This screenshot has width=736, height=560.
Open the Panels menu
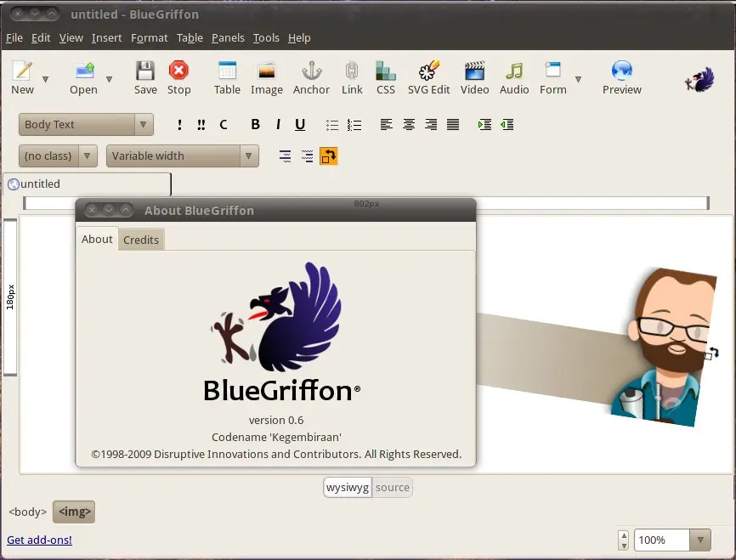click(x=228, y=38)
